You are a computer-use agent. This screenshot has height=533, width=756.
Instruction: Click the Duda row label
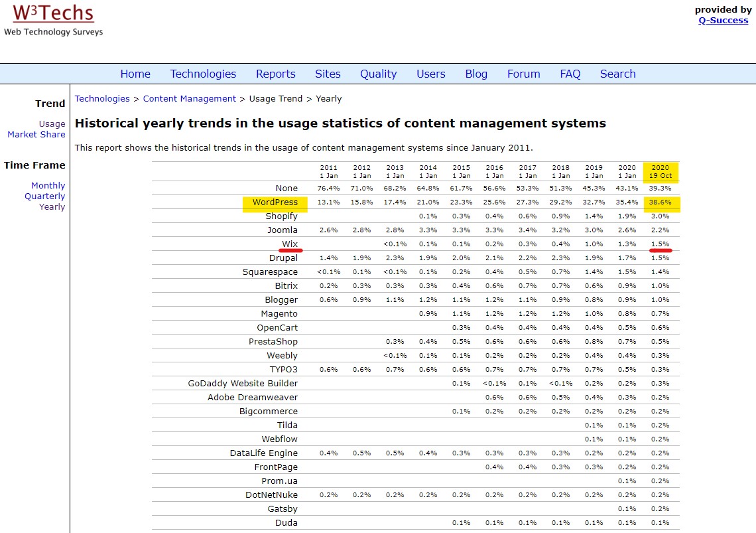[x=286, y=522]
